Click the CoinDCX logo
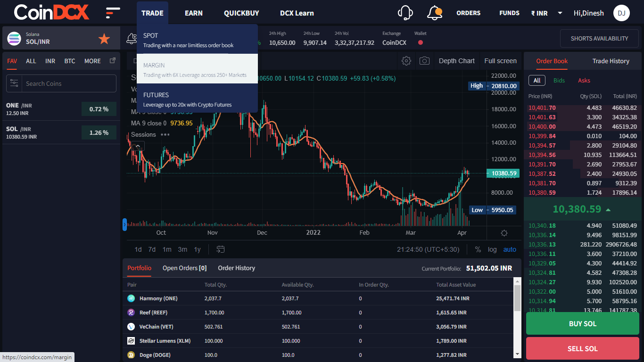Viewport: 644px width, 362px height. pyautogui.click(x=51, y=13)
